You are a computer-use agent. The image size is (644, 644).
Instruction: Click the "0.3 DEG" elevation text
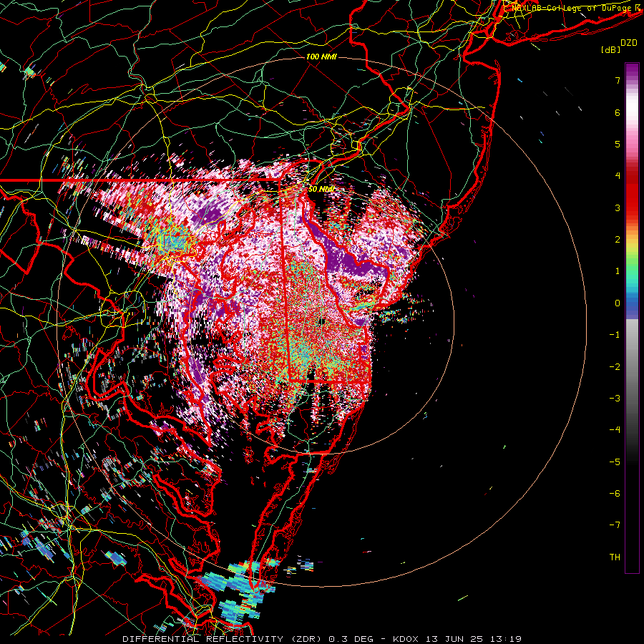351,639
